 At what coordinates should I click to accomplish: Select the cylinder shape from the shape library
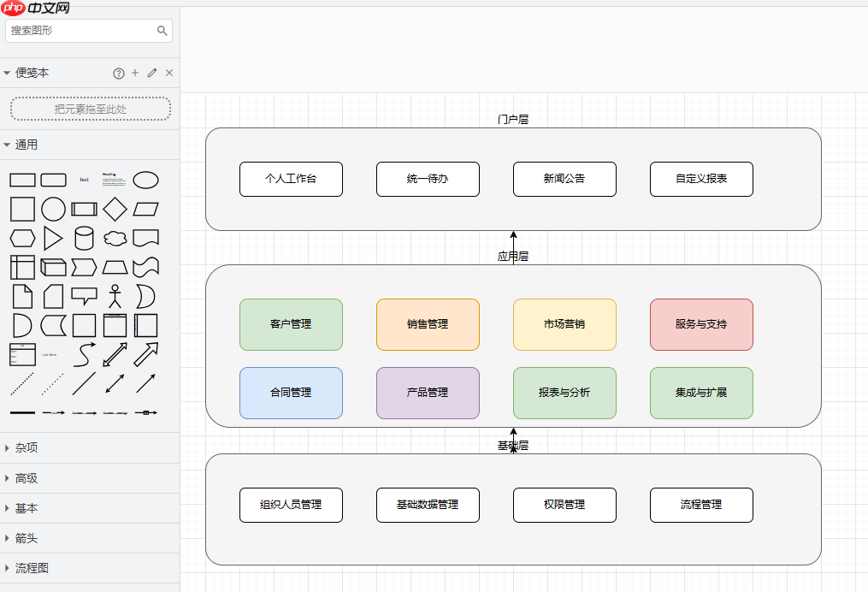(x=84, y=237)
